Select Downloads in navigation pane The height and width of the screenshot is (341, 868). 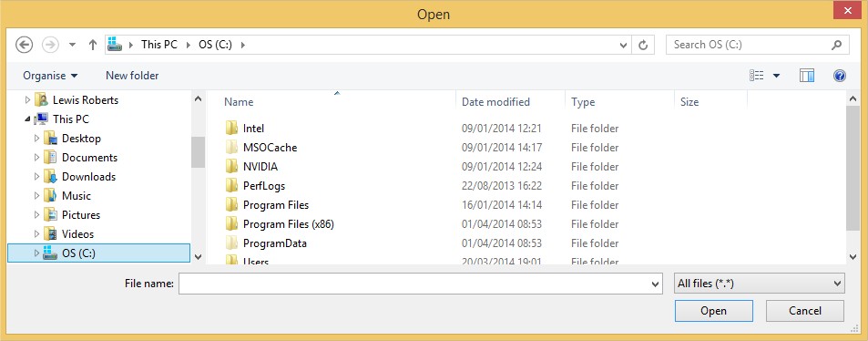(x=88, y=177)
